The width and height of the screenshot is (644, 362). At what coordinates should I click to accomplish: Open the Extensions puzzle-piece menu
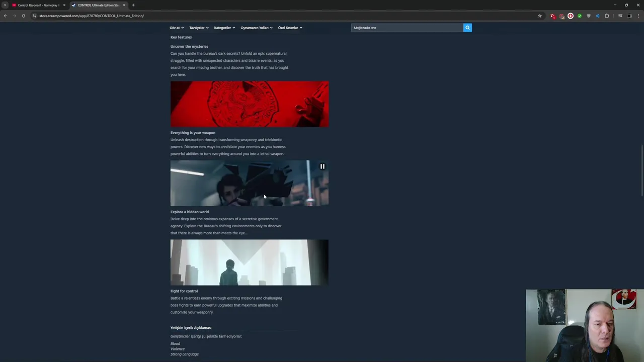tap(607, 16)
